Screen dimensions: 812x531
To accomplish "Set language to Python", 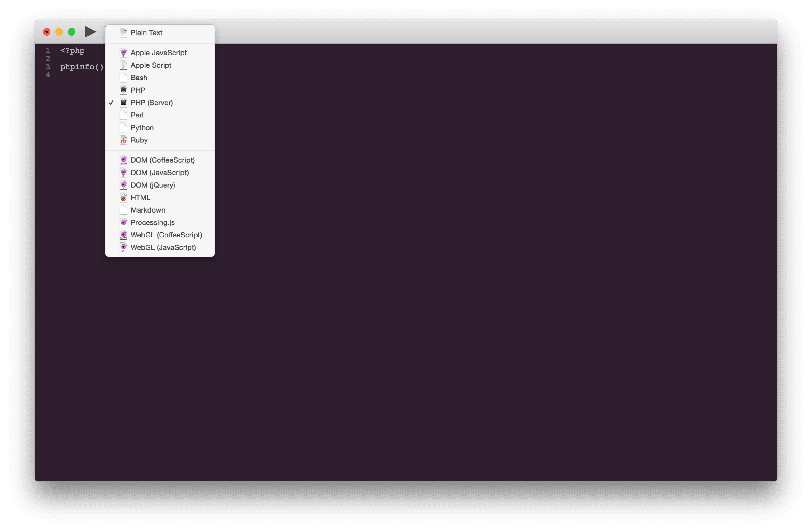I will point(160,128).
